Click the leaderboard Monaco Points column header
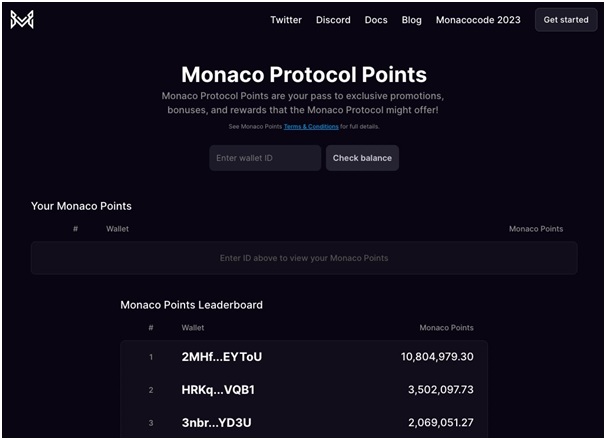This screenshot has height=440, width=606. [446, 327]
